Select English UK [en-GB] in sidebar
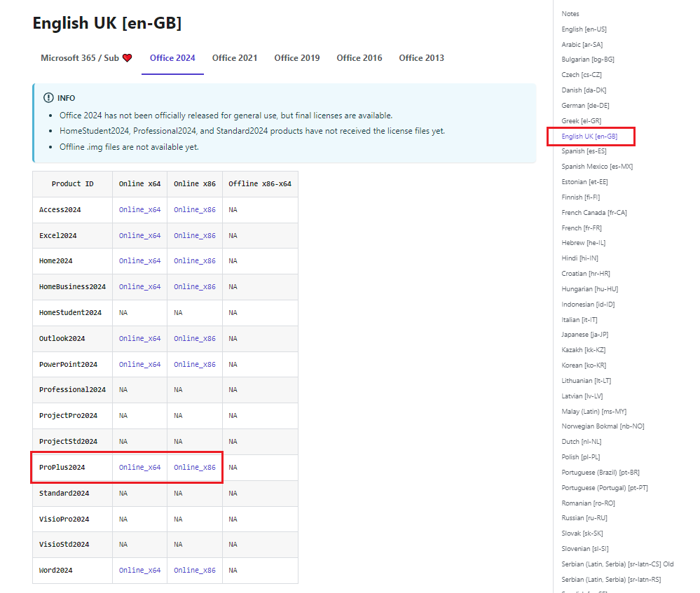 pos(589,136)
